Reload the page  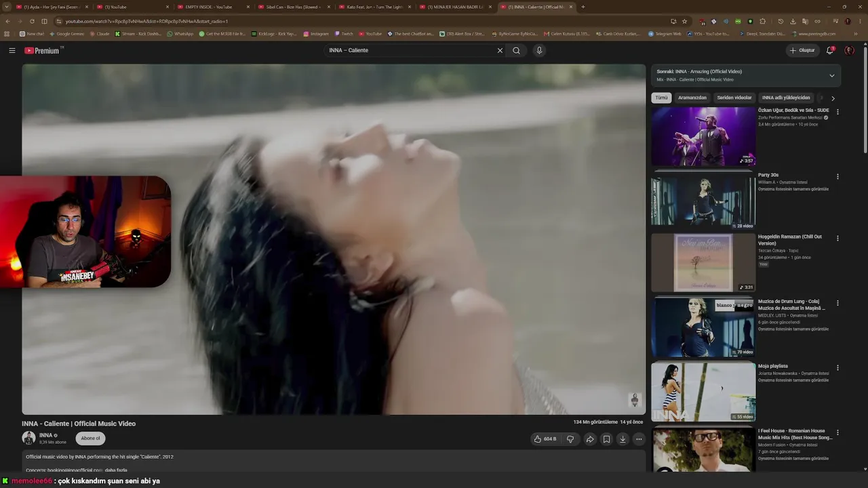pyautogui.click(x=33, y=21)
